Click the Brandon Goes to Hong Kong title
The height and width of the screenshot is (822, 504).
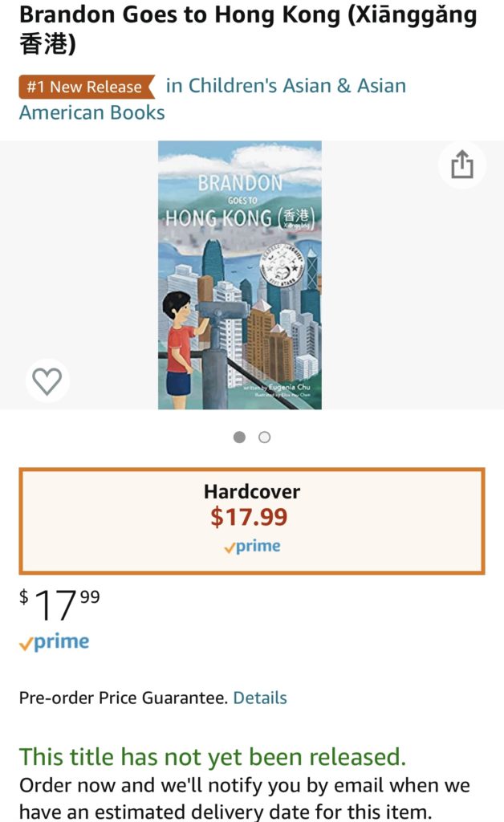pyautogui.click(x=248, y=29)
